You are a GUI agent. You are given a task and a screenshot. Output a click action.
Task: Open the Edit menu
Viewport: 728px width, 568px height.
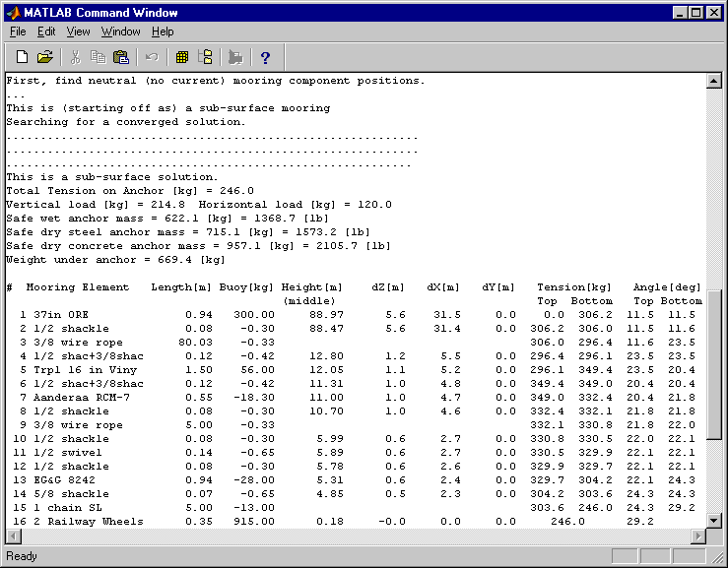click(x=46, y=32)
